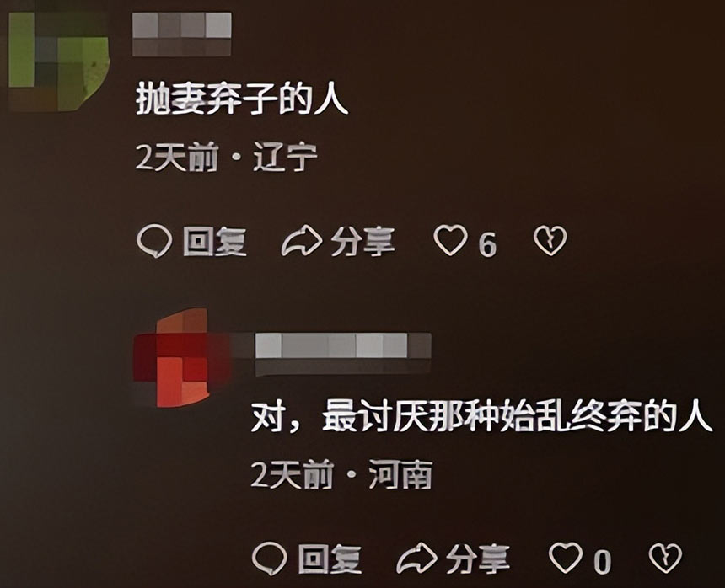Click share arrow icon on first comment
Viewport: 725px width, 588px height.
pos(302,241)
